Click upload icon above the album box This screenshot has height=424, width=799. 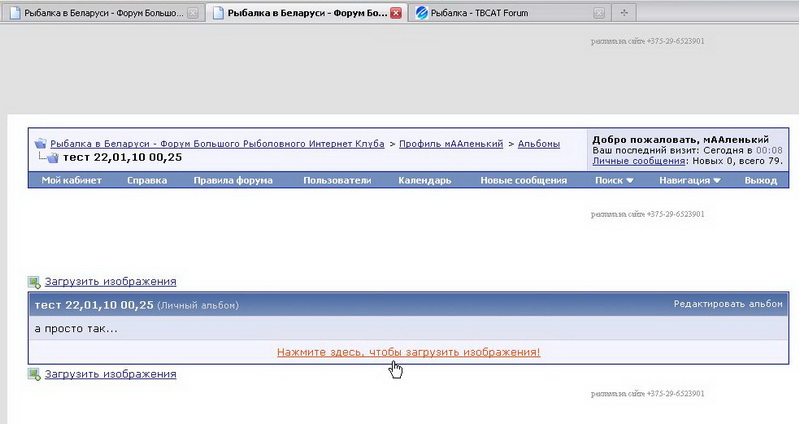(35, 282)
